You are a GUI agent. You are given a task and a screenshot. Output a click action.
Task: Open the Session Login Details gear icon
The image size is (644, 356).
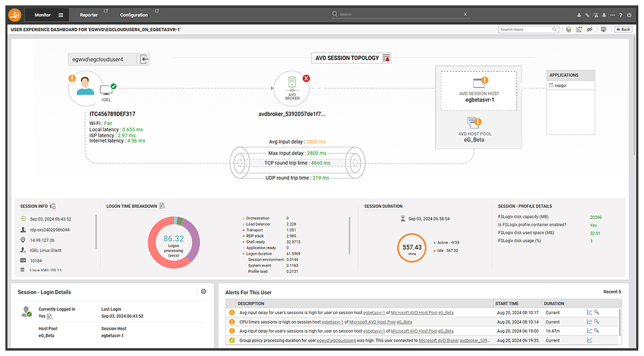(x=203, y=292)
